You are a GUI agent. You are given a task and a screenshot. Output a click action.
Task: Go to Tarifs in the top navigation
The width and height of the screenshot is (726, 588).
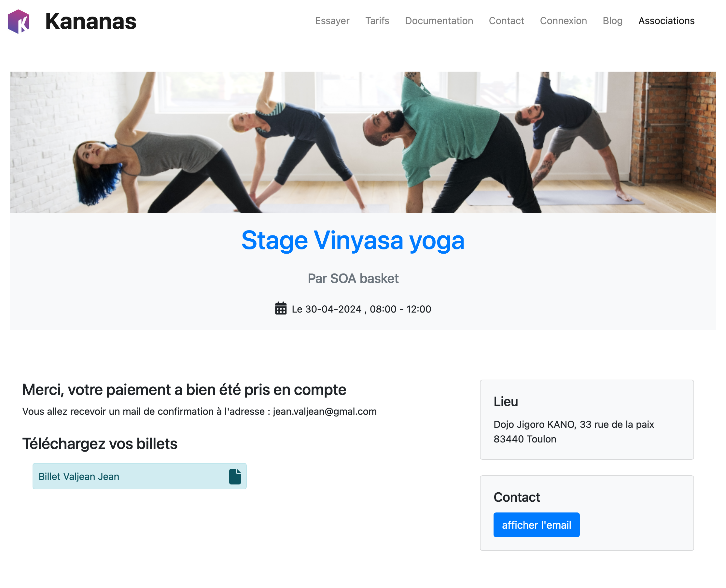point(377,21)
